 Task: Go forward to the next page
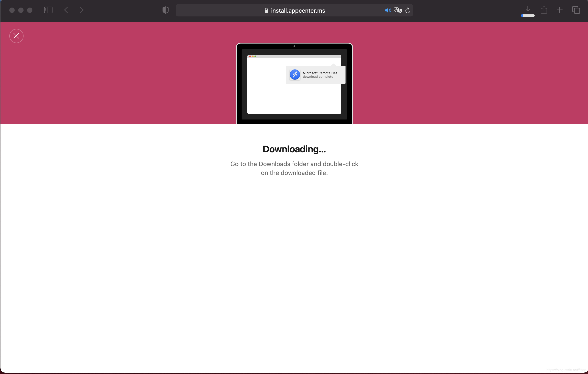click(81, 10)
